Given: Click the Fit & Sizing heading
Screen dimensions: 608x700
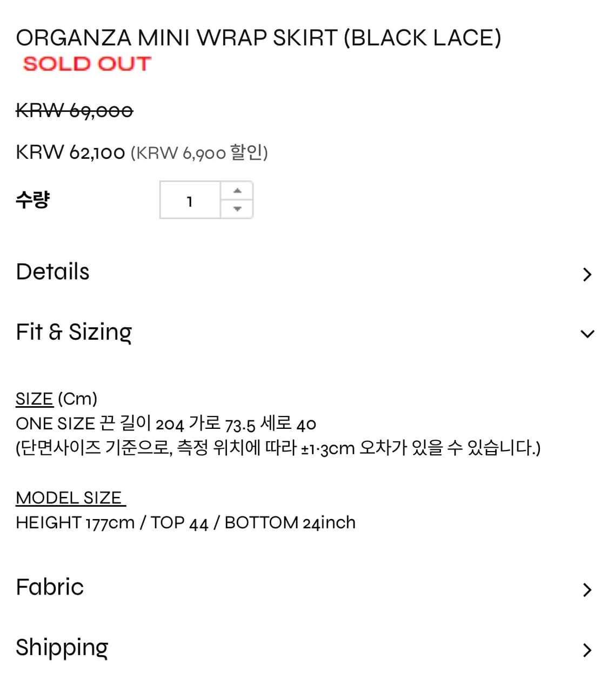Looking at the screenshot, I should [74, 332].
